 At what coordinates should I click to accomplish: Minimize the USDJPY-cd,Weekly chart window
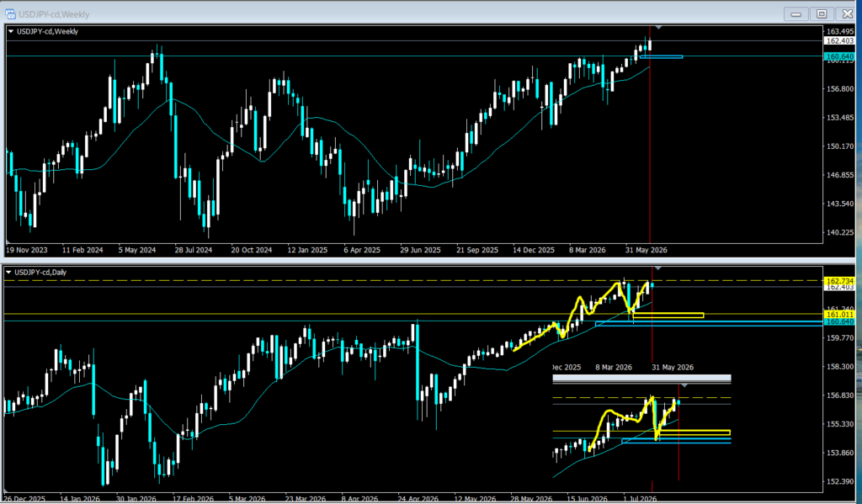click(795, 14)
